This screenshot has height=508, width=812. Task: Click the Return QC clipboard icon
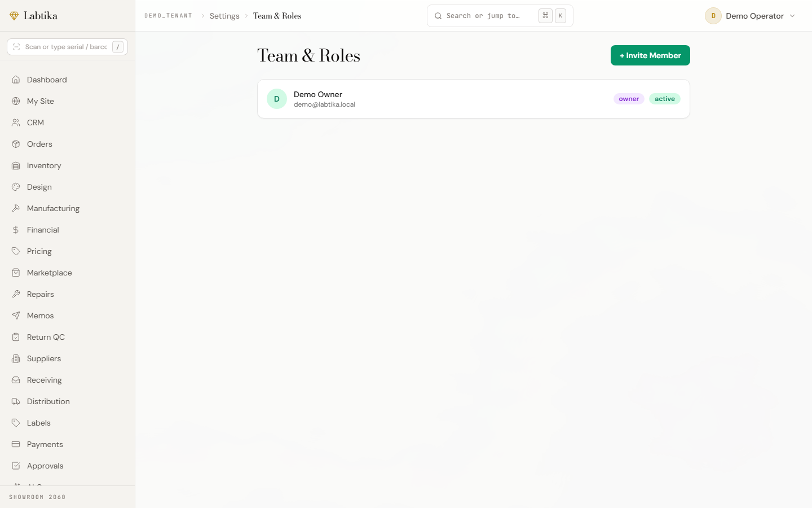[16, 337]
